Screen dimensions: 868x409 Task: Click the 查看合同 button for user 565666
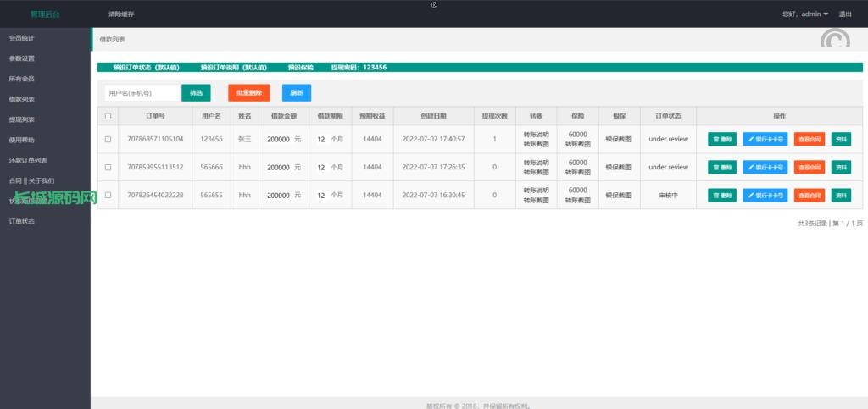pyautogui.click(x=809, y=167)
